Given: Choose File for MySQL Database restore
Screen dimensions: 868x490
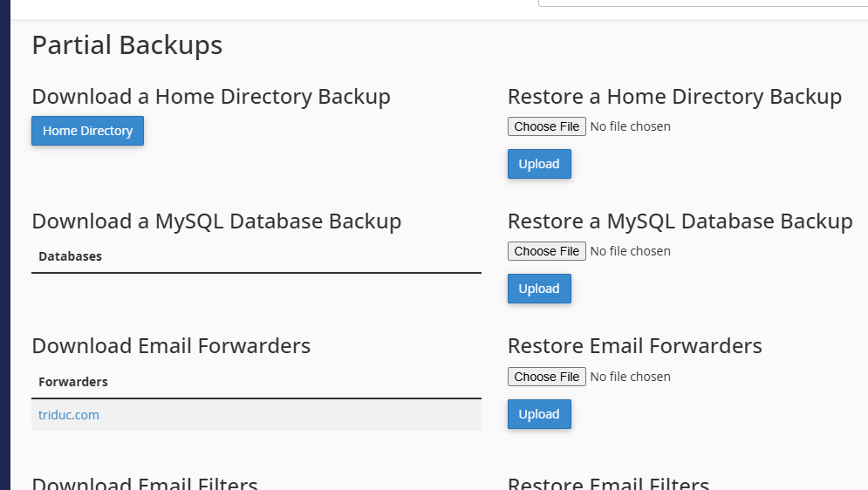Looking at the screenshot, I should [x=546, y=251].
